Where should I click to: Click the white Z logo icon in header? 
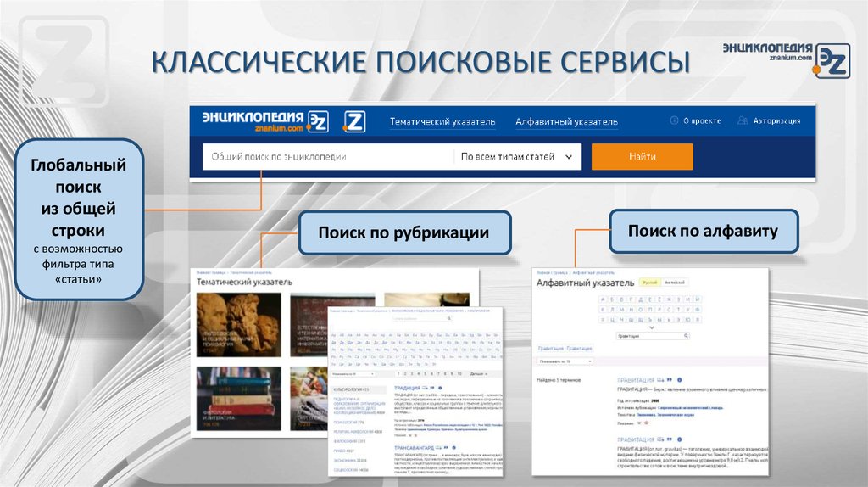tap(353, 121)
